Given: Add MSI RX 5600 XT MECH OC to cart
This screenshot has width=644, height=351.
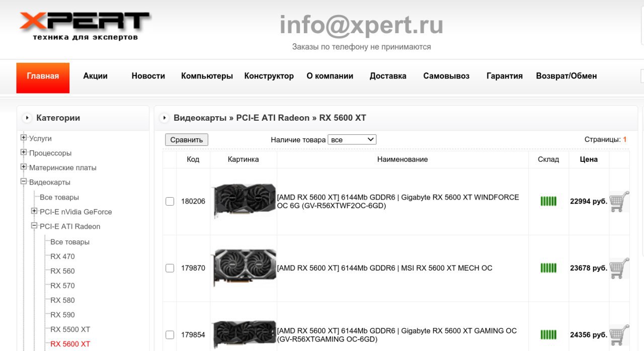Looking at the screenshot, I should click(x=619, y=268).
